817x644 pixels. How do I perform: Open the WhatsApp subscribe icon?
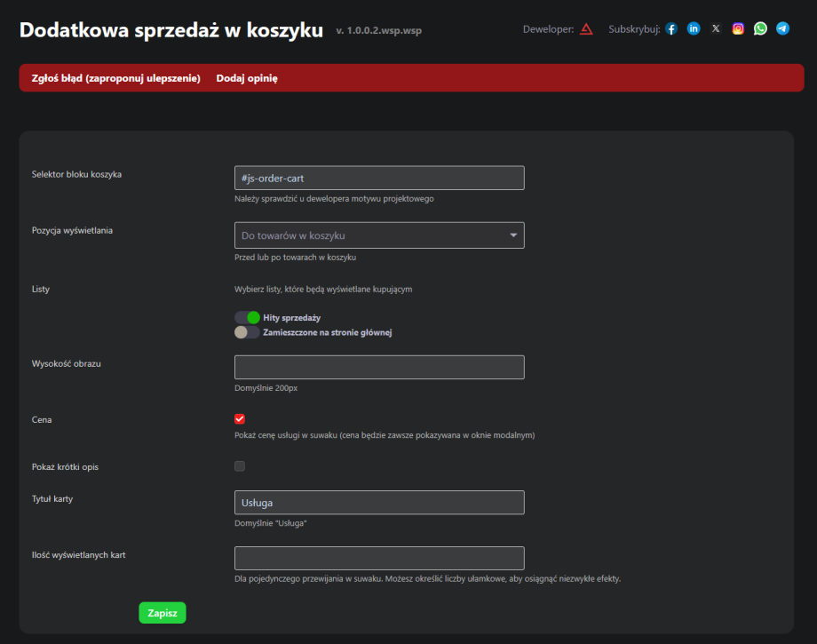pos(760,28)
